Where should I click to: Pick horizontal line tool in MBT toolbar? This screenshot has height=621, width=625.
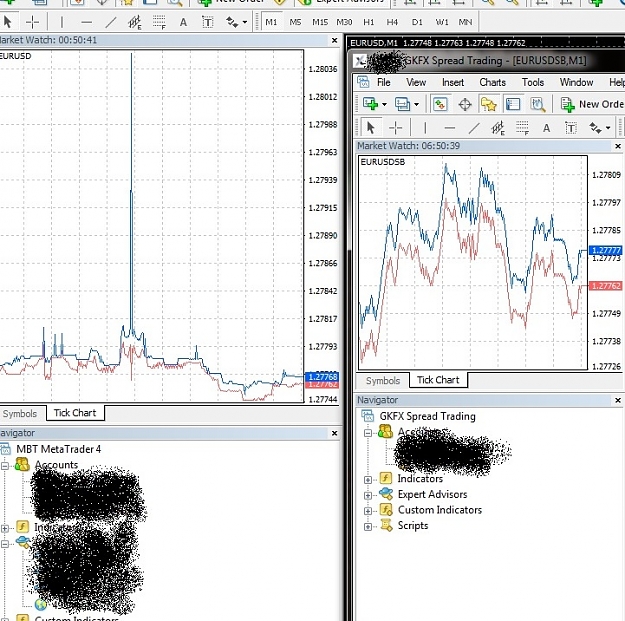pyautogui.click(x=86, y=22)
